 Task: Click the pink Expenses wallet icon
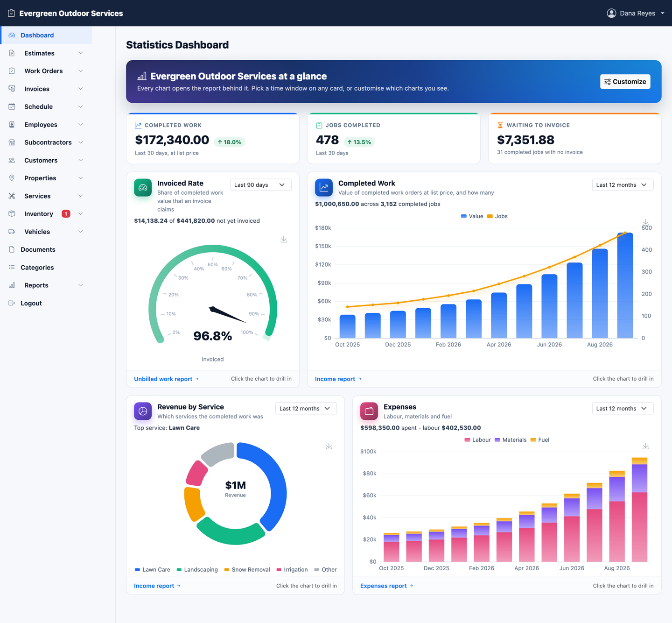coord(369,411)
